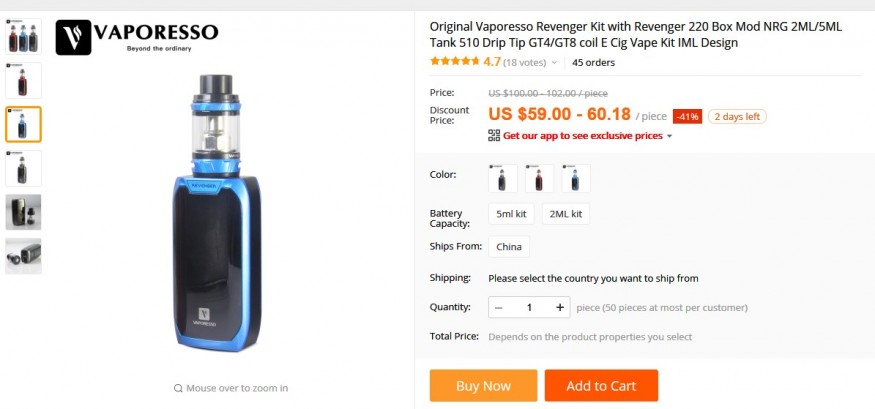The height and width of the screenshot is (409, 875).
Task: Expand the votes rating dropdown arrow
Action: 554,63
